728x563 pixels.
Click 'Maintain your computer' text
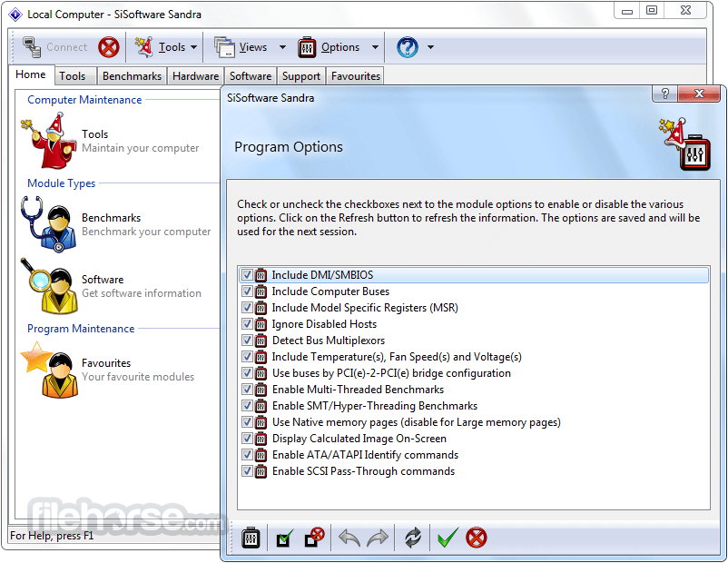(x=140, y=148)
